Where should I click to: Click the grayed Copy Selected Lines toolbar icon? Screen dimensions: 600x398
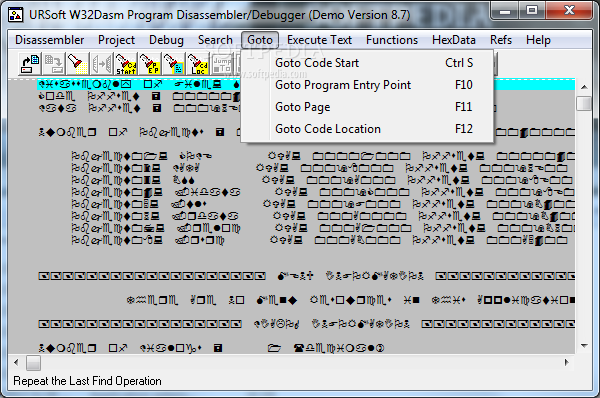(x=102, y=64)
